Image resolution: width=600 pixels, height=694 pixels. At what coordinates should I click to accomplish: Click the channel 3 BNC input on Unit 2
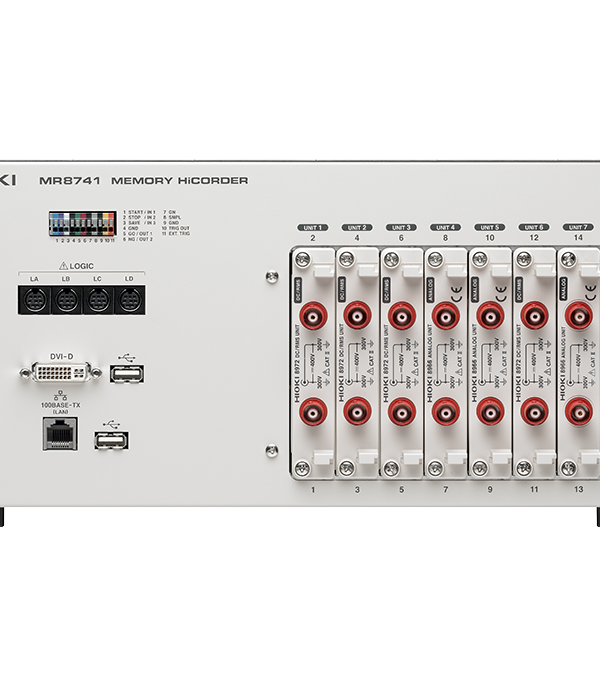[x=358, y=412]
